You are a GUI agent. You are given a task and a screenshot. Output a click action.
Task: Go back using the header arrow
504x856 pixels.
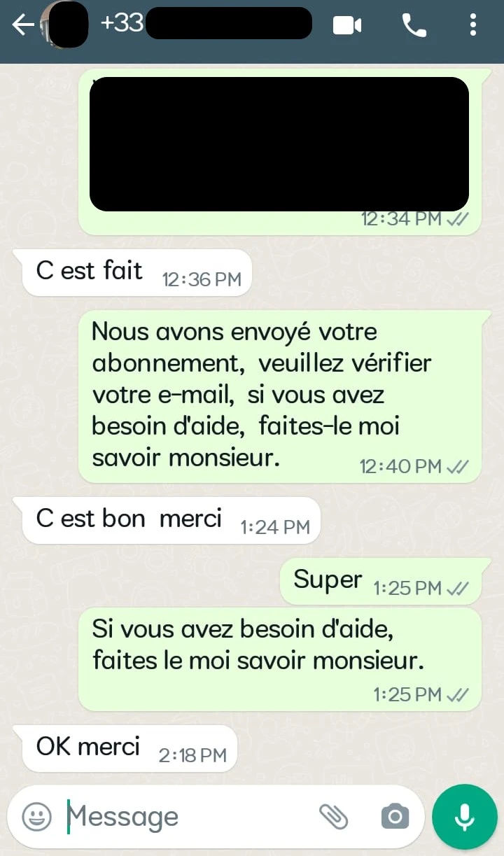tap(22, 25)
